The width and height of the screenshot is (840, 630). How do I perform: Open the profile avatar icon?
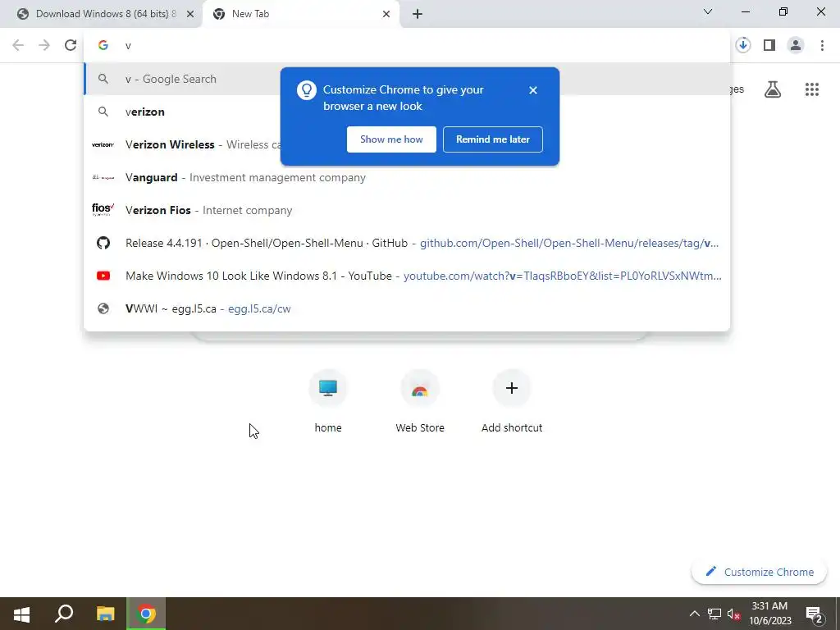(796, 45)
